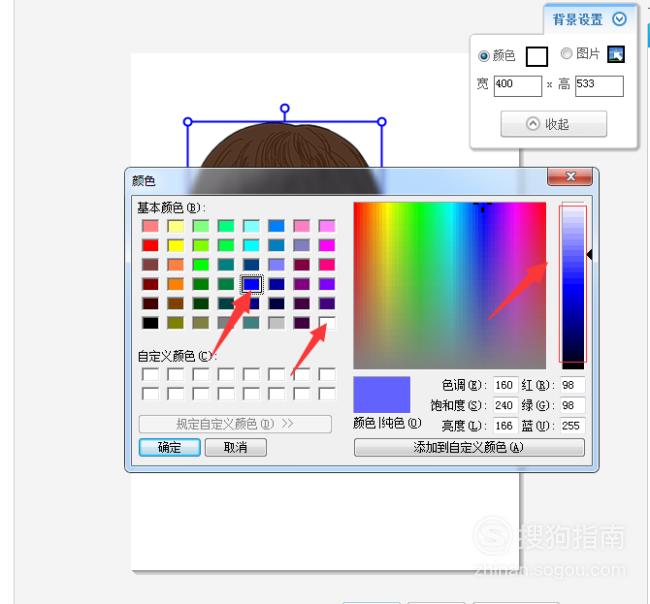650x604 pixels.
Task: Click 取消 to cancel color dialog
Action: coord(235,447)
